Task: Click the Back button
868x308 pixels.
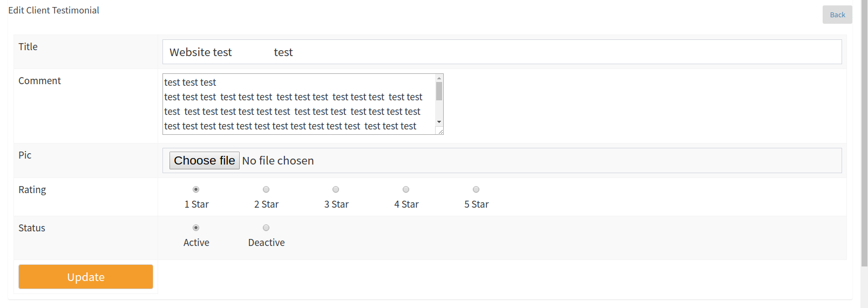Action: 837,15
